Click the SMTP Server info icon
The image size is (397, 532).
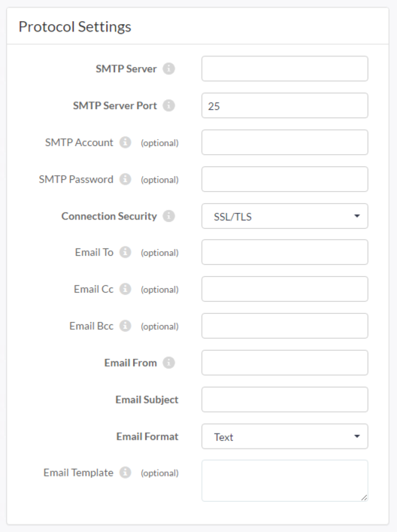tap(169, 68)
